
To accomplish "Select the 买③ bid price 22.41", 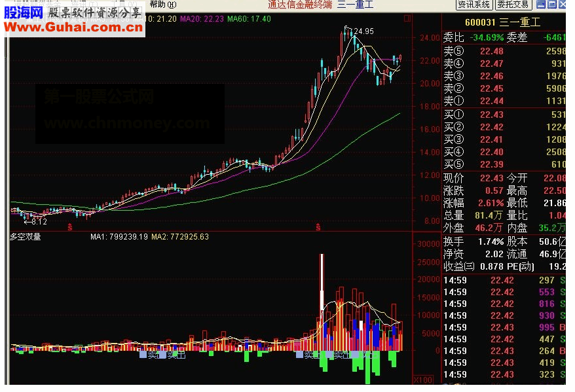I will tap(492, 139).
